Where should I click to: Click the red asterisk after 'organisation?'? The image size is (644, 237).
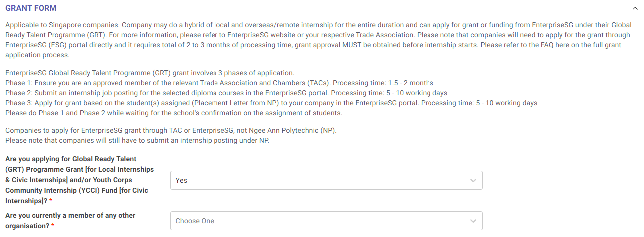click(x=53, y=226)
